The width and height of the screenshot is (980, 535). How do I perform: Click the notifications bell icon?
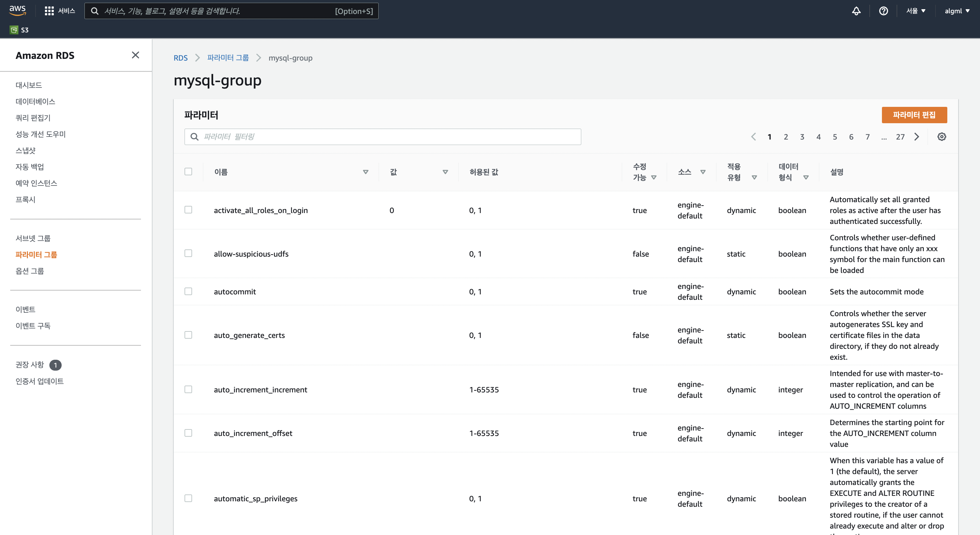click(856, 11)
